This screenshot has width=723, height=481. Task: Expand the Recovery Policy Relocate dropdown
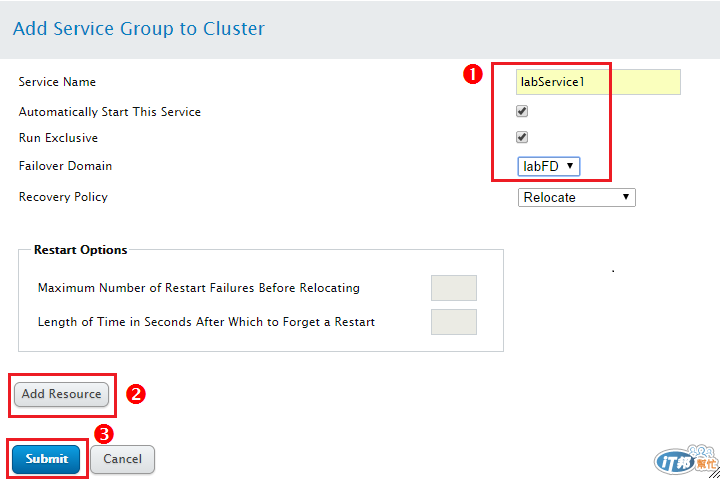[x=577, y=197]
